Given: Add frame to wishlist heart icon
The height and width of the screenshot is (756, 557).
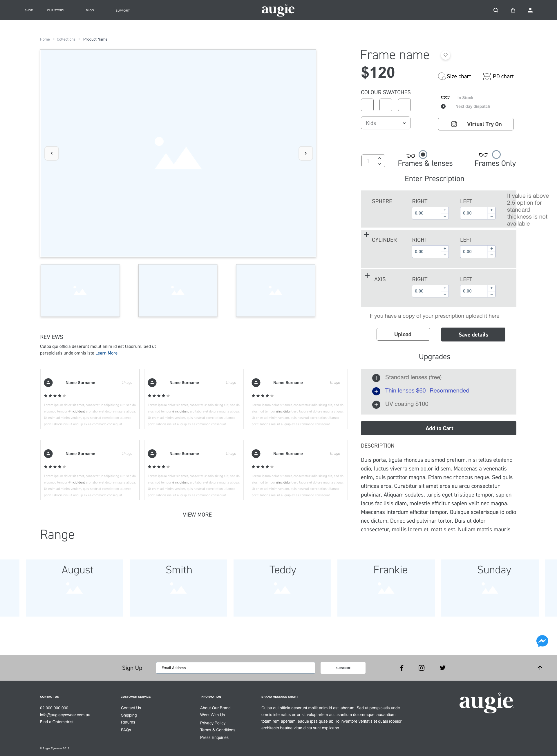Looking at the screenshot, I should 445,55.
